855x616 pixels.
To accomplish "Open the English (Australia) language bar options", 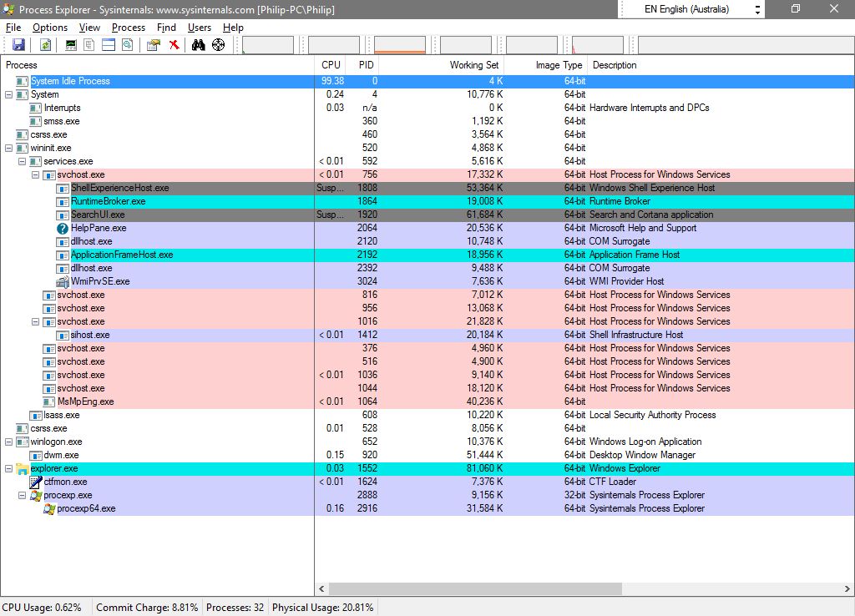I will point(757,9).
